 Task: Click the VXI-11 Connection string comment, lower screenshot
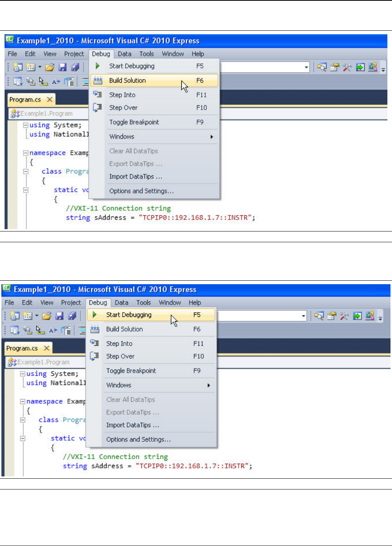coord(115,457)
